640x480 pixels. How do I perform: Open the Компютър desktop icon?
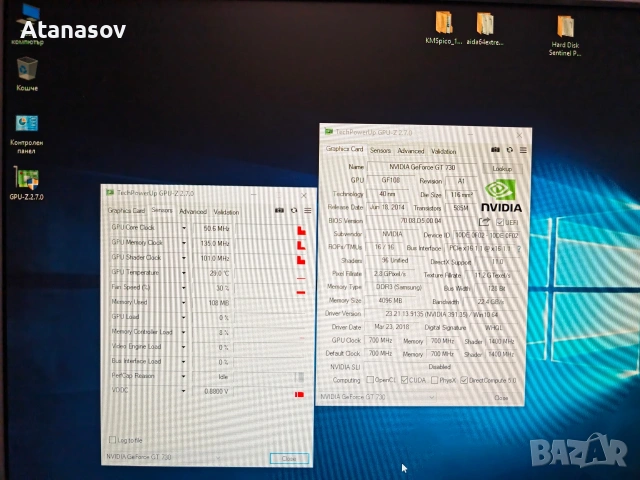[27, 24]
